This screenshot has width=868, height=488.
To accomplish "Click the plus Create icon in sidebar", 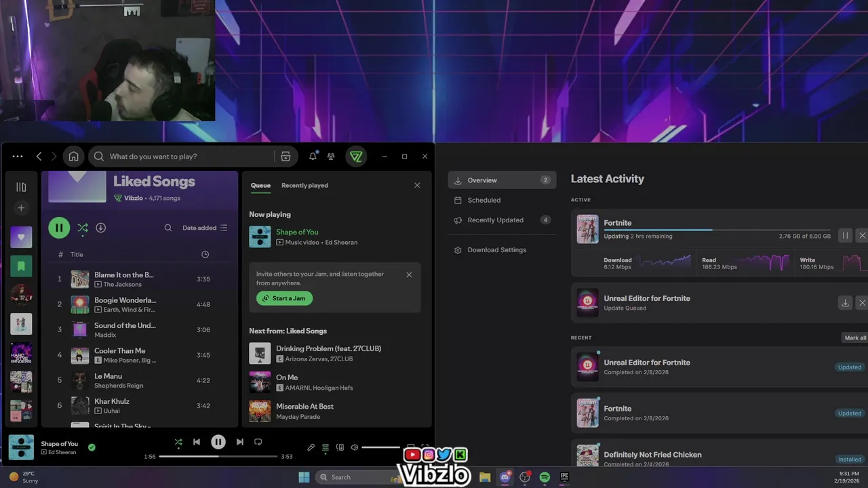I will click(x=21, y=208).
